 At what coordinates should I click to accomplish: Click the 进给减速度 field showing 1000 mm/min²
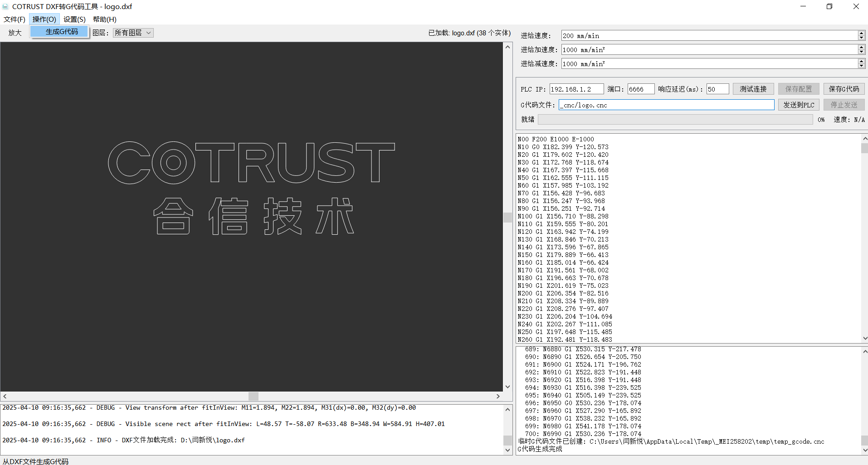click(x=709, y=63)
